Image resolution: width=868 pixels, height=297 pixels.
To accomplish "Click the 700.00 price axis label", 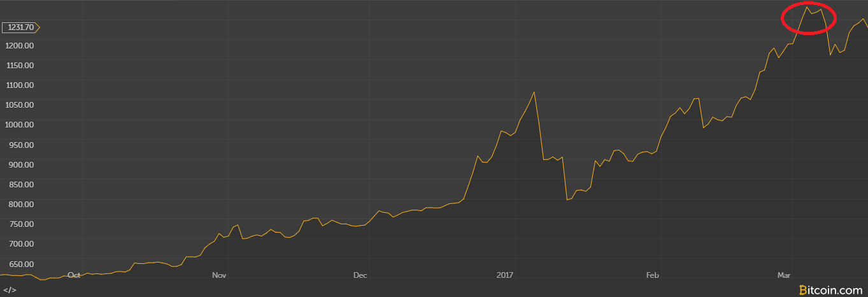I will click(21, 243).
